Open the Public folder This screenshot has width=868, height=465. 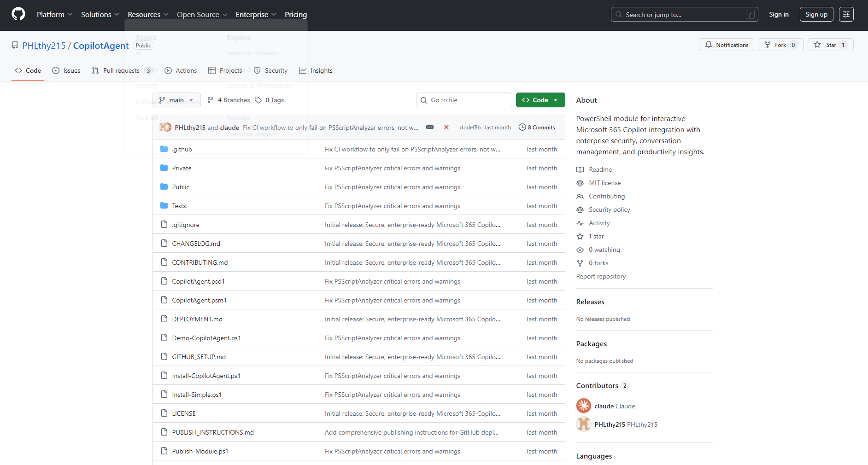click(x=181, y=187)
